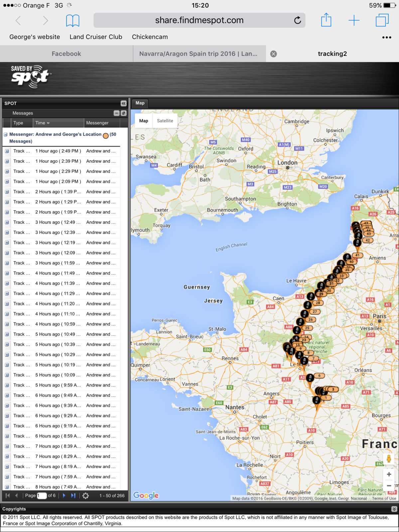Screen dimensions: 399x532
Task: Switch map to Satellite view
Action: click(165, 121)
